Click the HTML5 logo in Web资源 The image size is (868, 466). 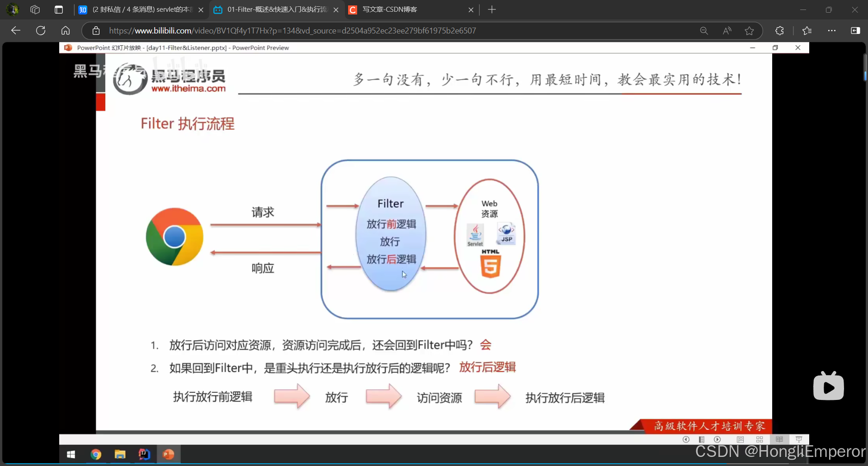coord(491,264)
